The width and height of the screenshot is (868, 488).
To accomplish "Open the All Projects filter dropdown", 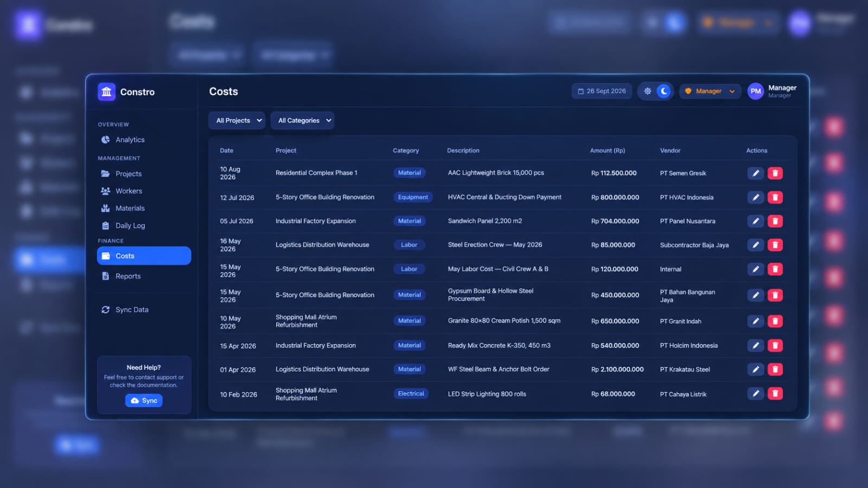I will point(237,120).
